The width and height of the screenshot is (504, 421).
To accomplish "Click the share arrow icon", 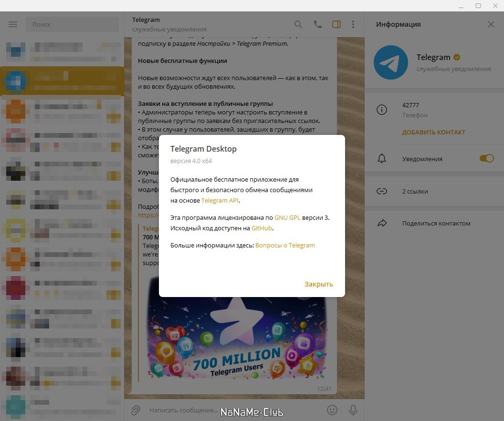I will tap(382, 223).
